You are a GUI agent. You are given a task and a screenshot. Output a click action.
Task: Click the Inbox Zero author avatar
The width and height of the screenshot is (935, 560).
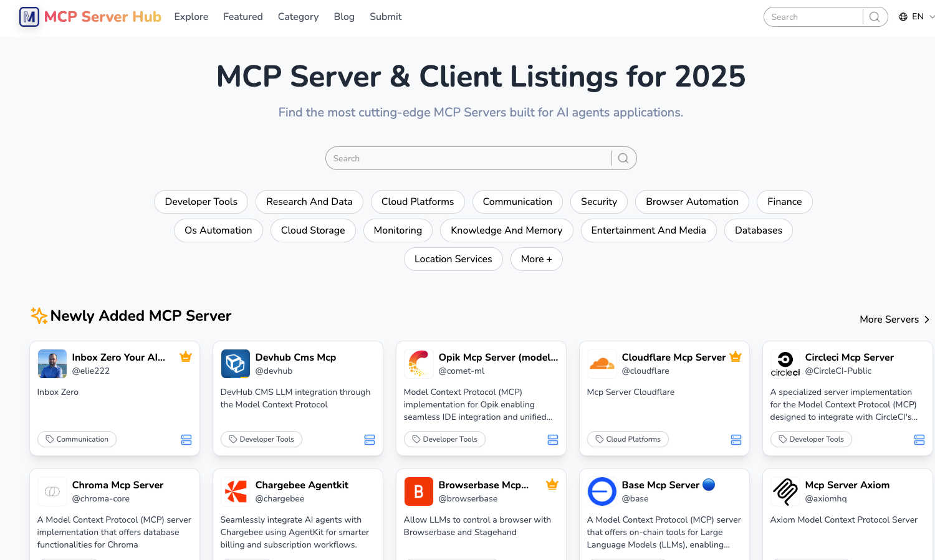coord(52,364)
